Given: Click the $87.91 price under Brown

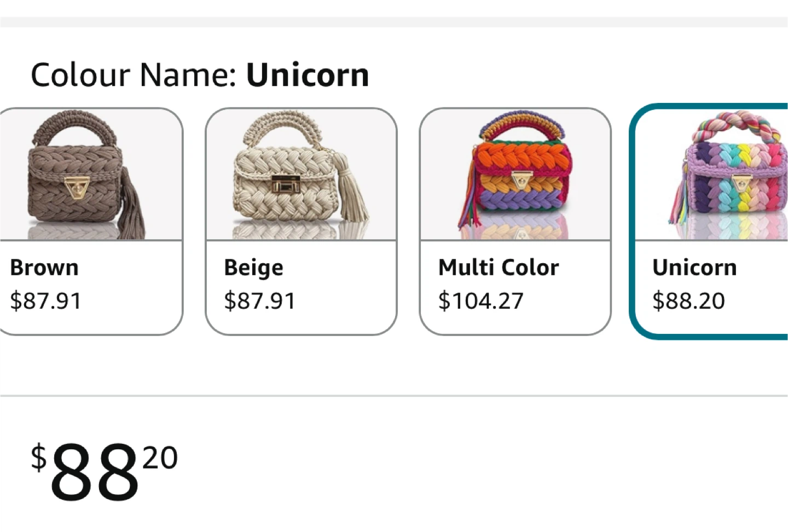Looking at the screenshot, I should coord(45,301).
